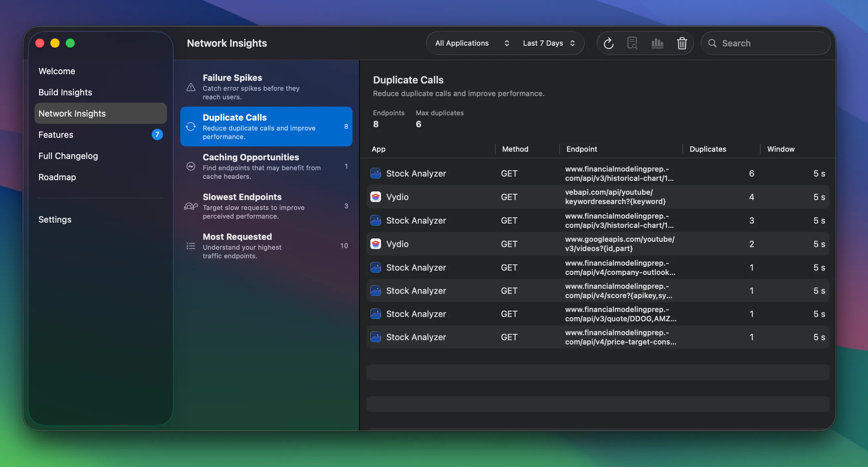The height and width of the screenshot is (467, 868).
Task: Click the refresh icon in the toolbar
Action: pos(609,43)
